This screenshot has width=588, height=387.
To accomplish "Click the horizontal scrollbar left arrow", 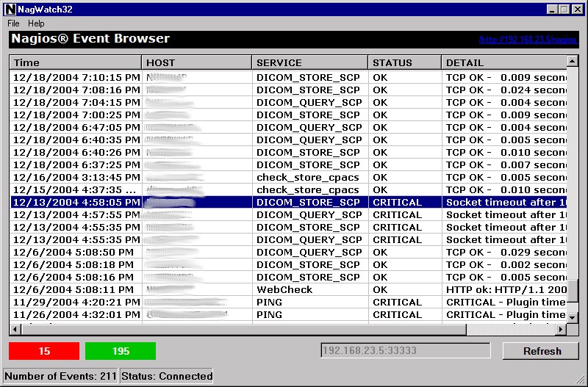I will [x=15, y=330].
